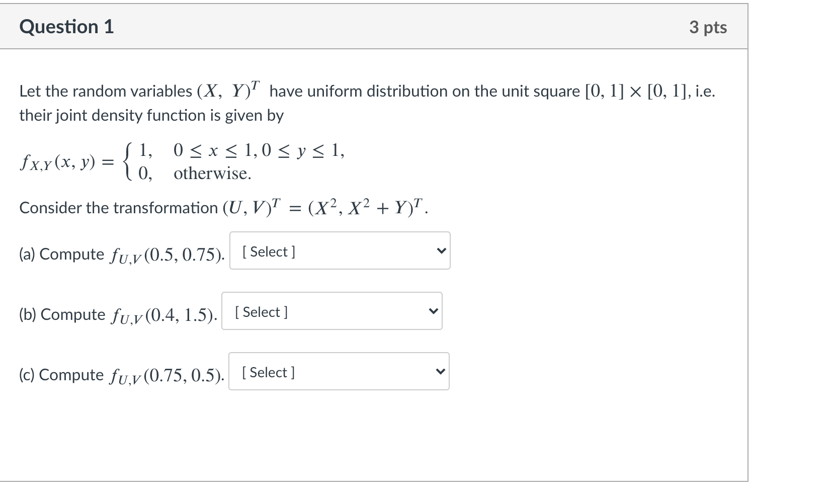The width and height of the screenshot is (834, 504).
Task: Click the '(c) Compute' label
Action: coord(61,375)
